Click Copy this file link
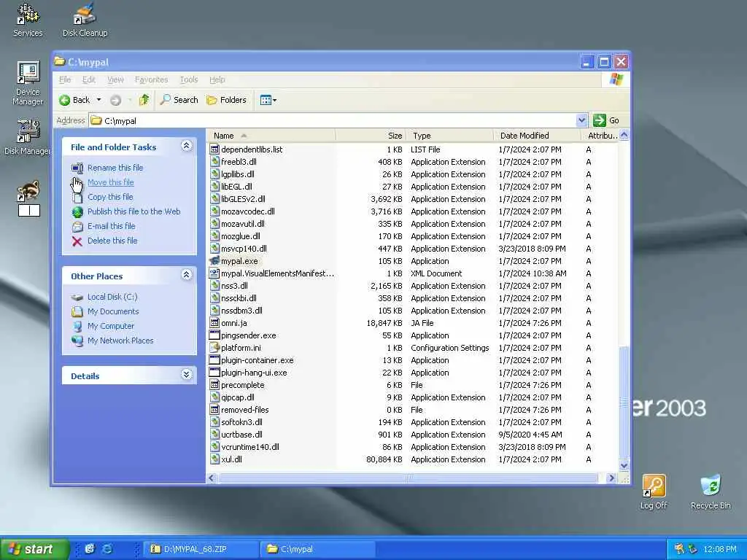 (110, 197)
